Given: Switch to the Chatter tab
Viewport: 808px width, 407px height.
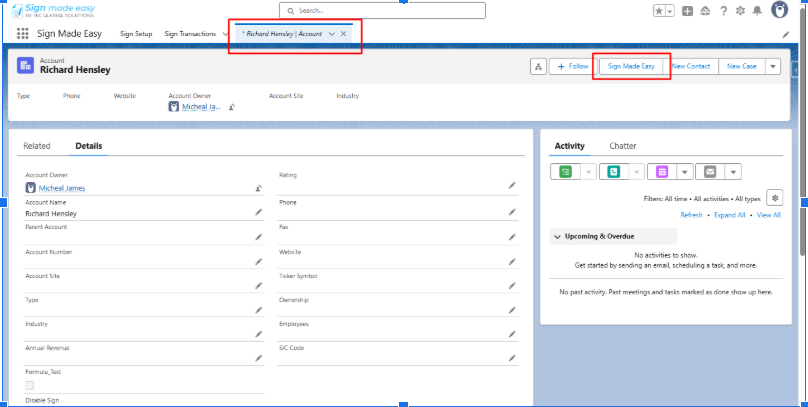Looking at the screenshot, I should click(623, 146).
